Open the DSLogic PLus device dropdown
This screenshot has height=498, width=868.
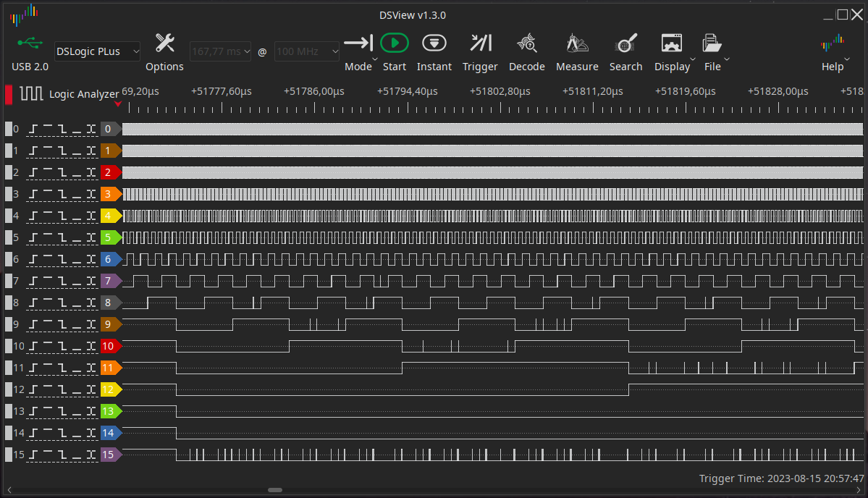click(x=96, y=51)
